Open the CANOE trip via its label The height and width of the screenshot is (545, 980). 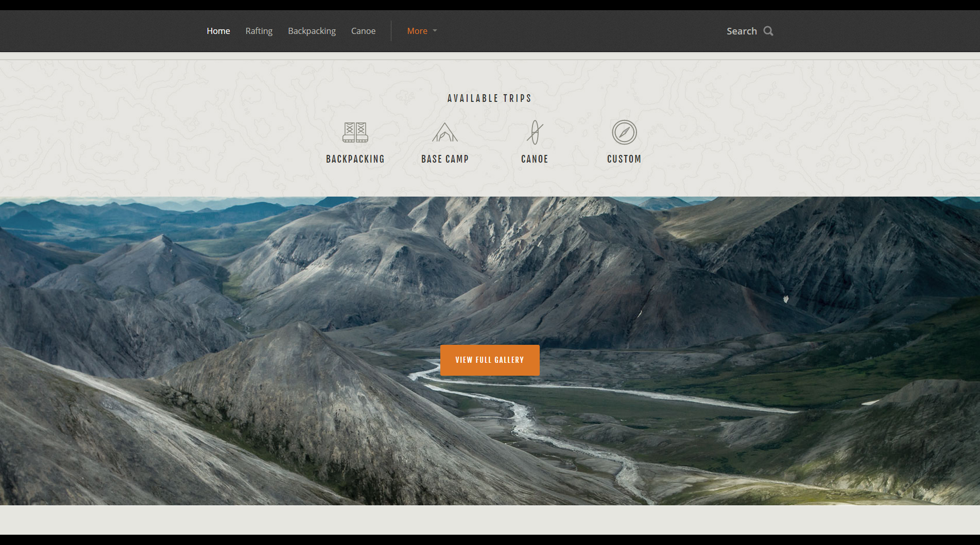coord(535,159)
